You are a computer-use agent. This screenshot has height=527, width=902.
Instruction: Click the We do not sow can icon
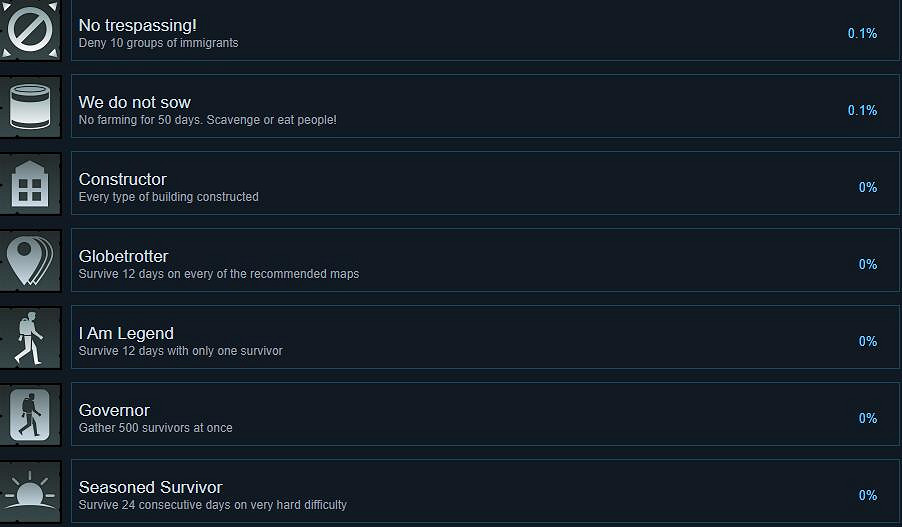tap(29, 107)
